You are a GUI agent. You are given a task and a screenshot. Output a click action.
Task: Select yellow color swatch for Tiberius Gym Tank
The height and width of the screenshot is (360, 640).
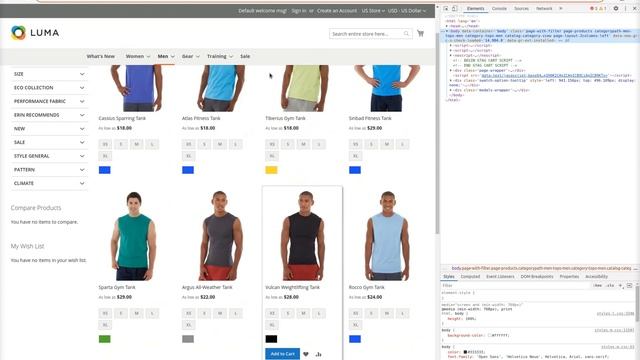(x=271, y=170)
